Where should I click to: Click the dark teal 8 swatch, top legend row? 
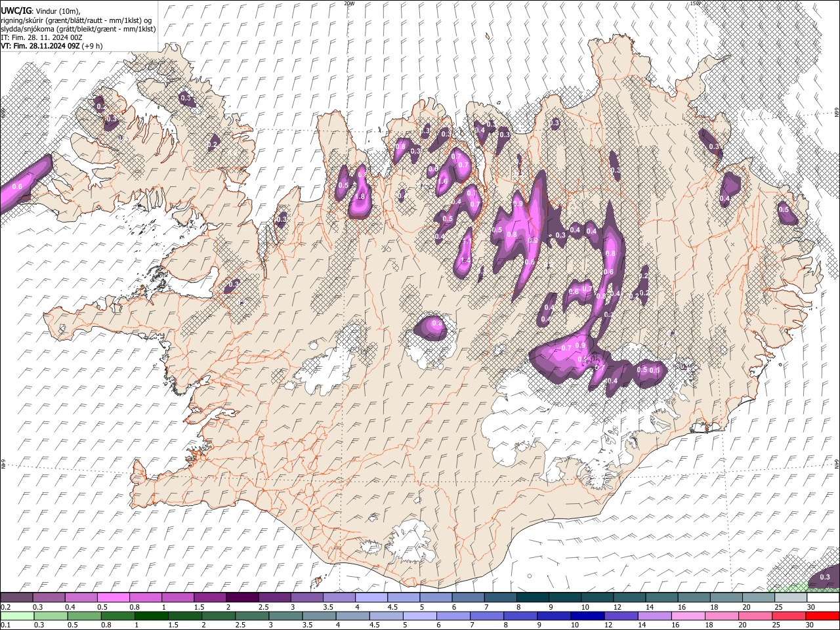[x=533, y=598]
